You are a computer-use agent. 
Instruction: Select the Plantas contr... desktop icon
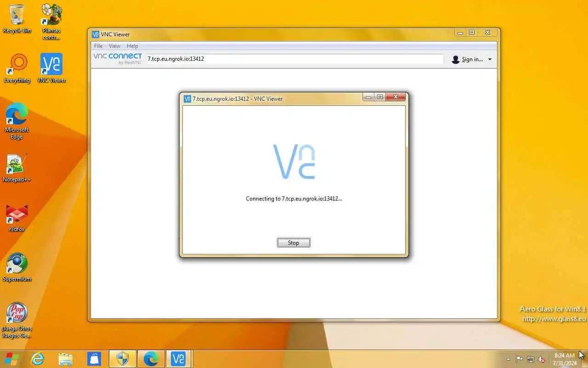[x=51, y=22]
